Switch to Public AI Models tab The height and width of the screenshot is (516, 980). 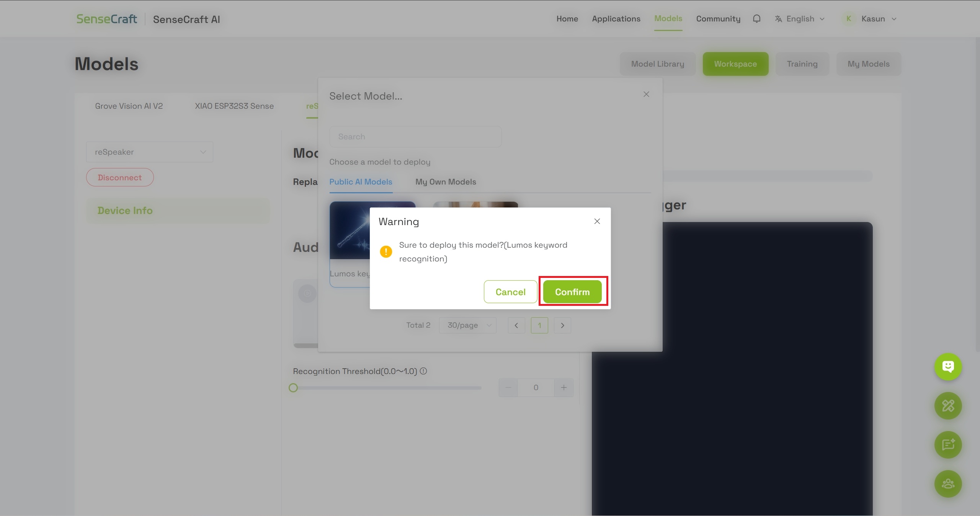pyautogui.click(x=361, y=182)
